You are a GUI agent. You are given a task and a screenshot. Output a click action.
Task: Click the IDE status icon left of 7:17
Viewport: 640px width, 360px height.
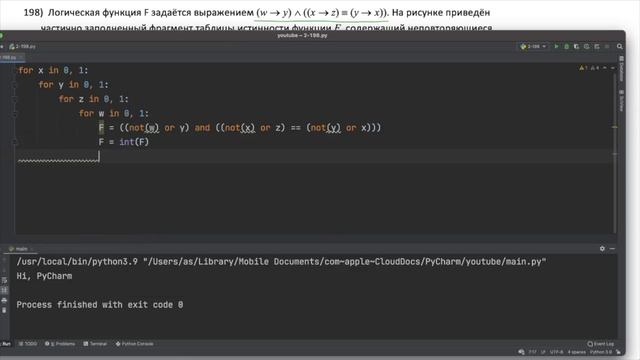click(521, 352)
